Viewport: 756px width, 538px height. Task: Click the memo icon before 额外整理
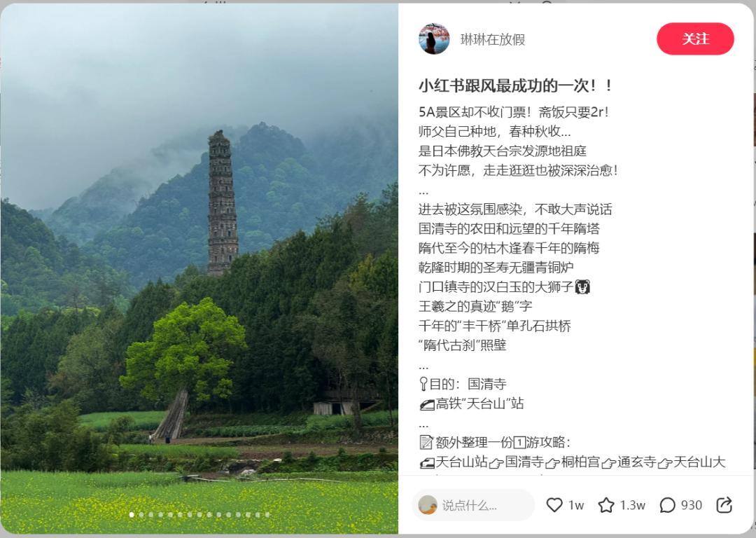click(x=426, y=442)
